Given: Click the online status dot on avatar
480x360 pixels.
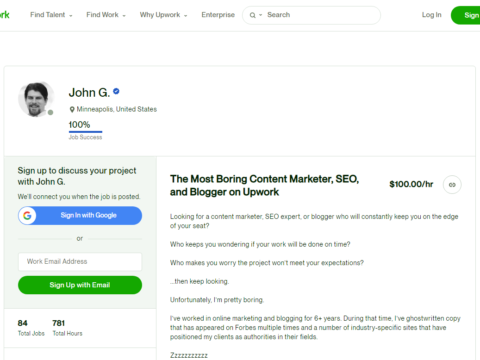Looking at the screenshot, I should click(50, 112).
